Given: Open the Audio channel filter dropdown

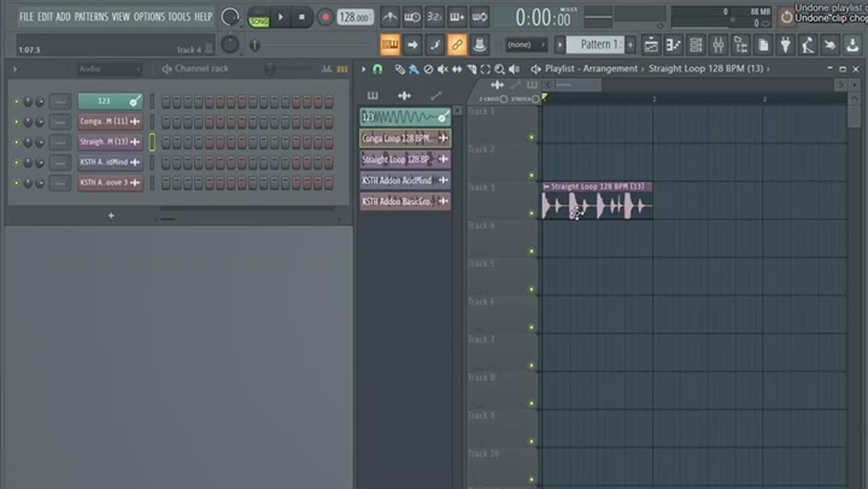Looking at the screenshot, I should 108,69.
